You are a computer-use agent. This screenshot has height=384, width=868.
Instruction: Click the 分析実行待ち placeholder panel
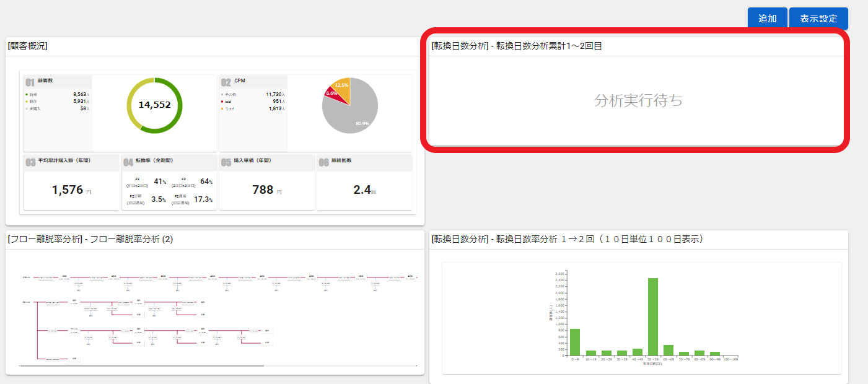[x=638, y=100]
